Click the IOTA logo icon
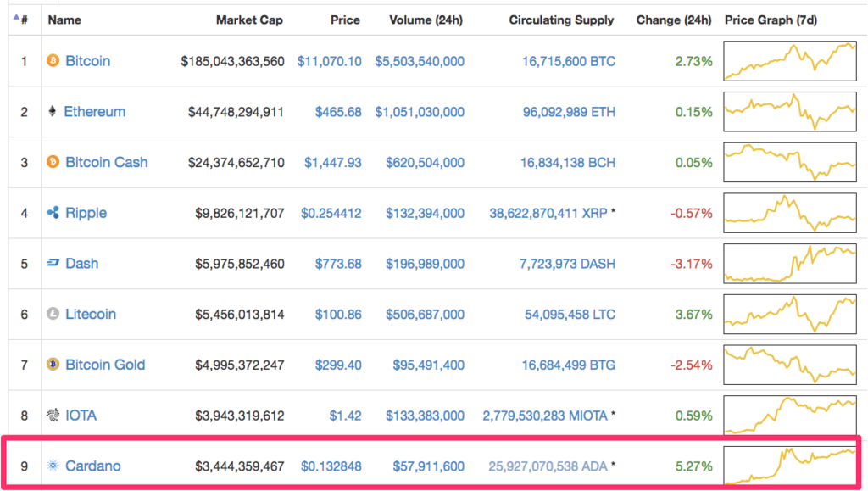The height and width of the screenshot is (491, 868). click(53, 416)
